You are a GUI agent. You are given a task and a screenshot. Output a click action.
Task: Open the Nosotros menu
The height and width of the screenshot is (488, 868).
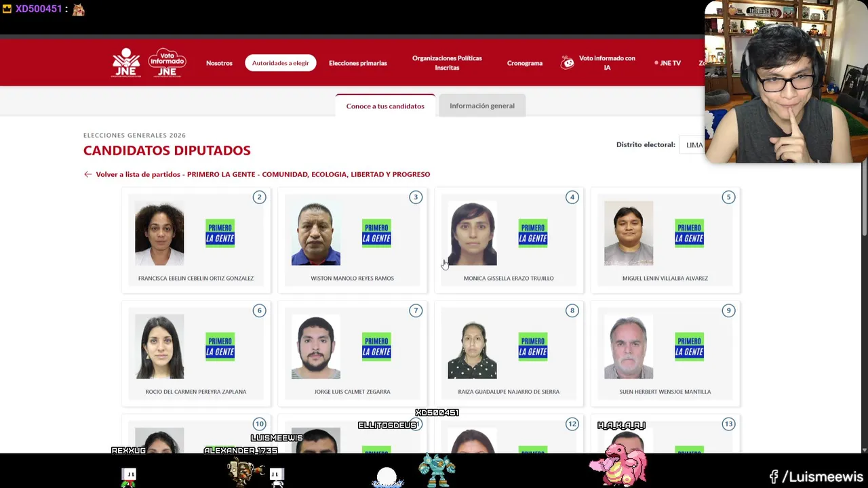point(219,63)
